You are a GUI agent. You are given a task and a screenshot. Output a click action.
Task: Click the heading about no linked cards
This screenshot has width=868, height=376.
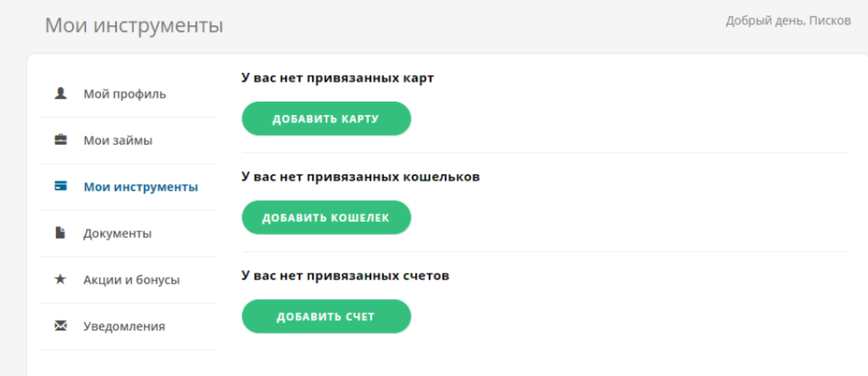337,78
